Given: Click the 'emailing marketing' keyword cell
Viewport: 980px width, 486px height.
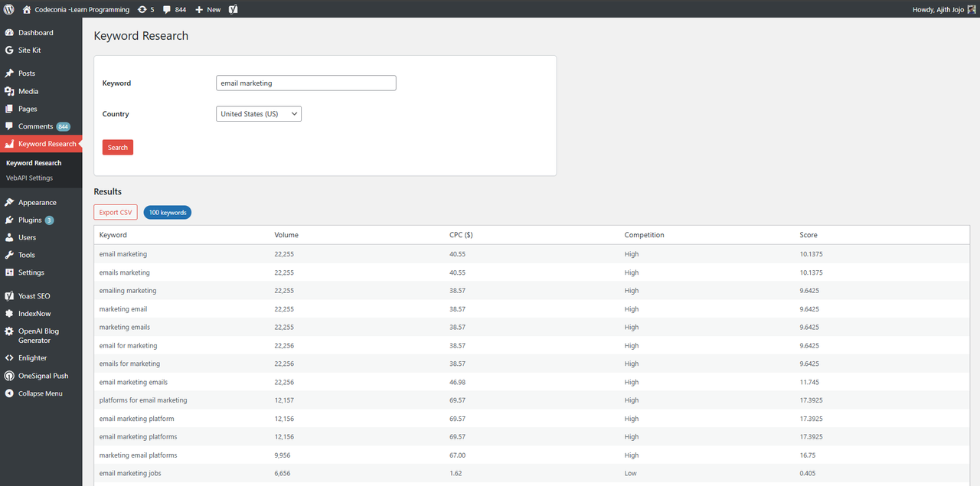Looking at the screenshot, I should [128, 291].
